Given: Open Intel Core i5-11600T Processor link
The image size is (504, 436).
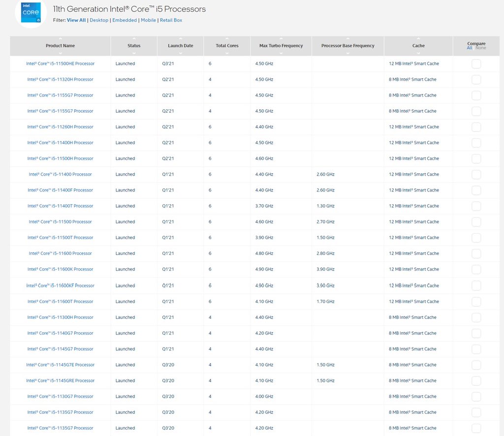Looking at the screenshot, I should tap(60, 301).
